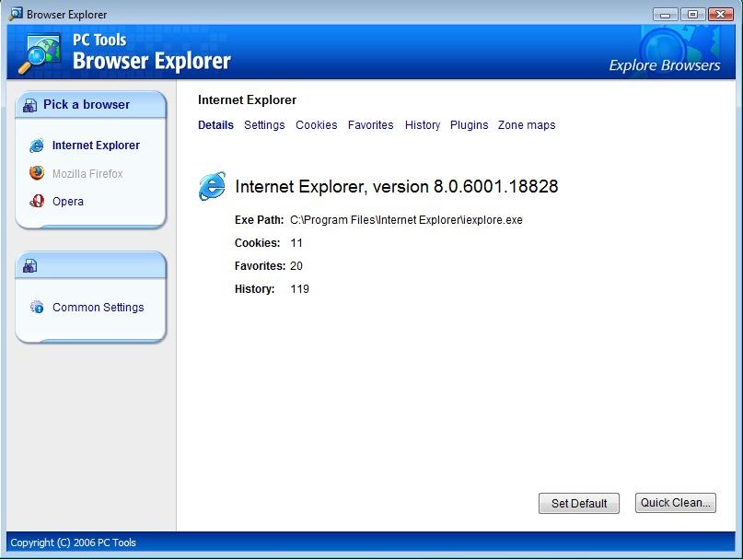Select Internet Explorer in the browser list
This screenshot has height=560, width=743.
click(x=96, y=146)
